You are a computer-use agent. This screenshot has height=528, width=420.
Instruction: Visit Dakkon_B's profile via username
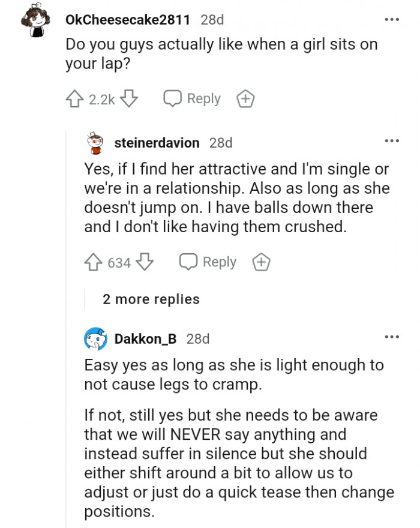point(145,339)
